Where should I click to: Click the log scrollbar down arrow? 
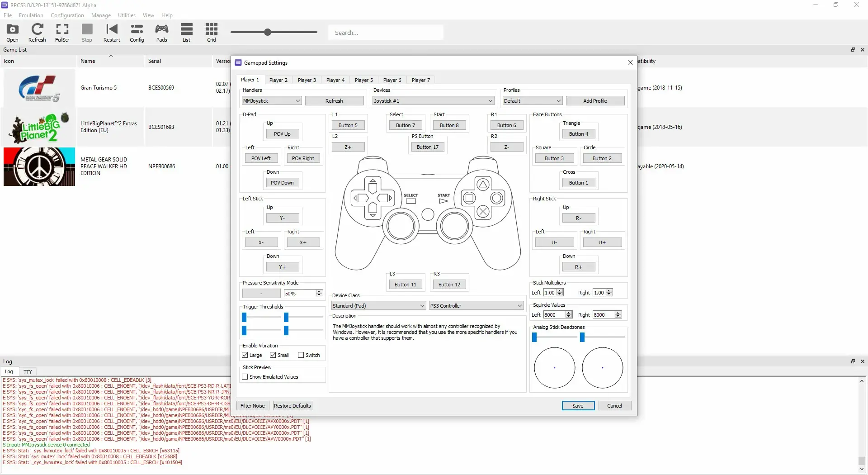pyautogui.click(x=862, y=470)
